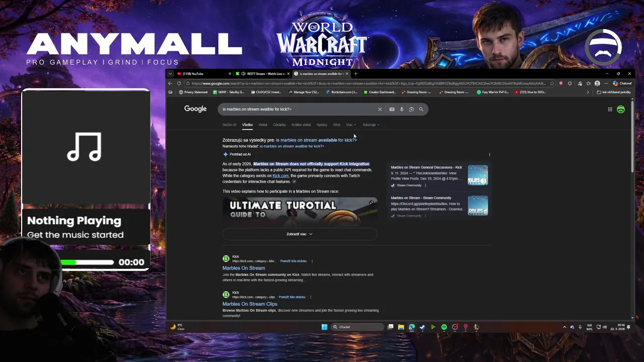
Task: Show hidden system tray icons
Action: (x=564, y=327)
